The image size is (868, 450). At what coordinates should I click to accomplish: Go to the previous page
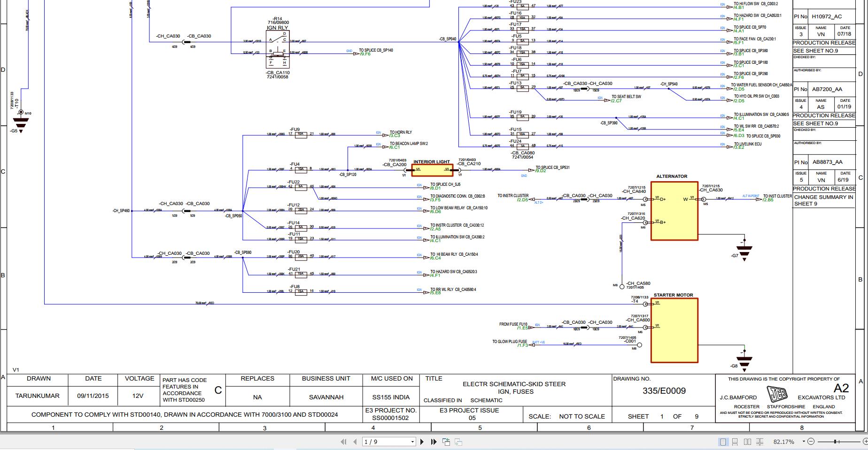(355, 442)
